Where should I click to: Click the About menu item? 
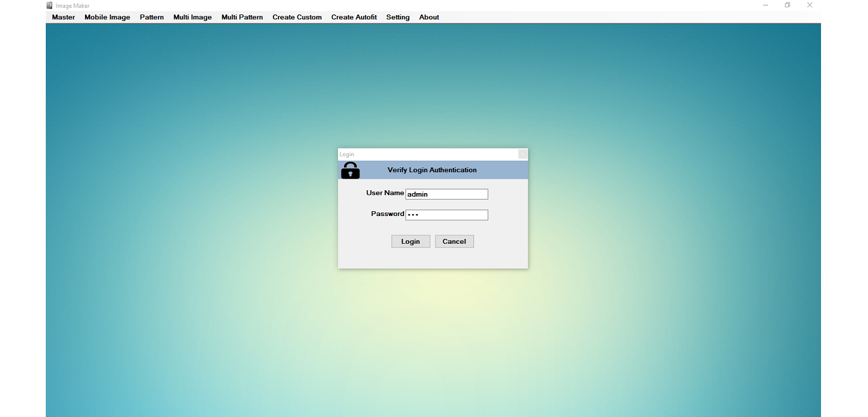click(x=429, y=17)
